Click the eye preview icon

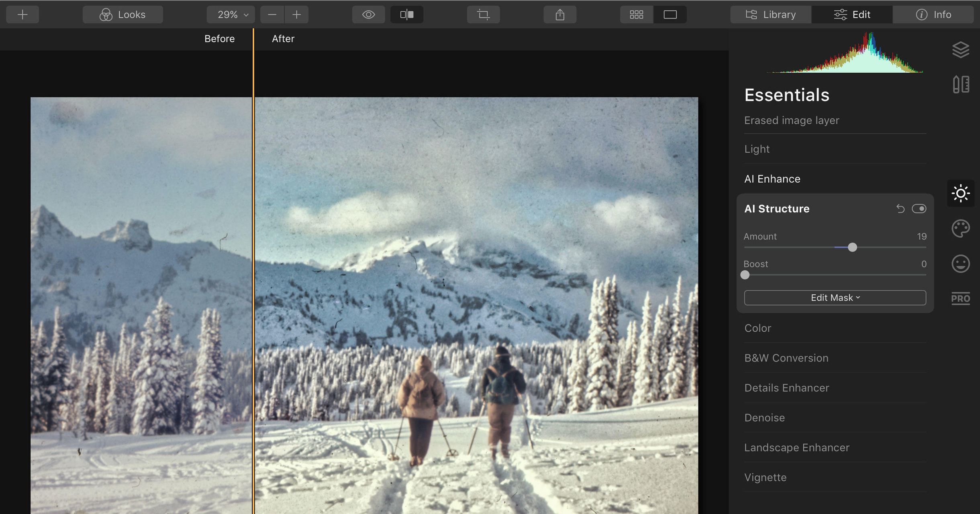368,14
